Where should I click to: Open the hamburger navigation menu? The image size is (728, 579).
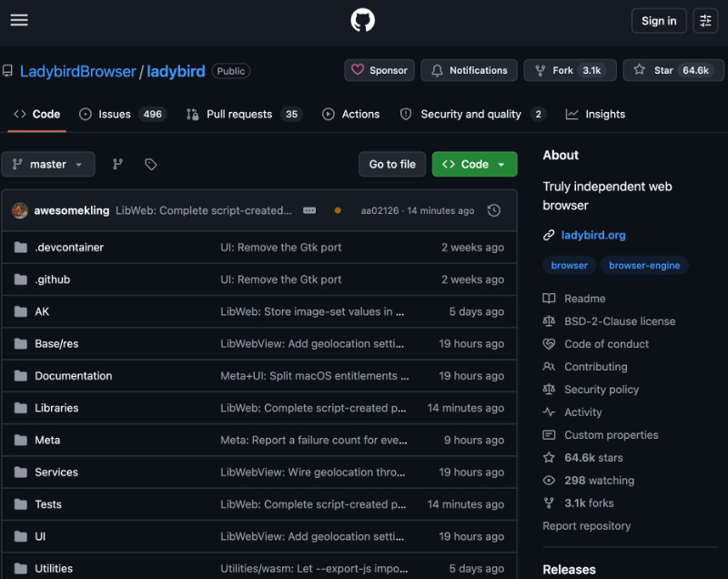(19, 20)
